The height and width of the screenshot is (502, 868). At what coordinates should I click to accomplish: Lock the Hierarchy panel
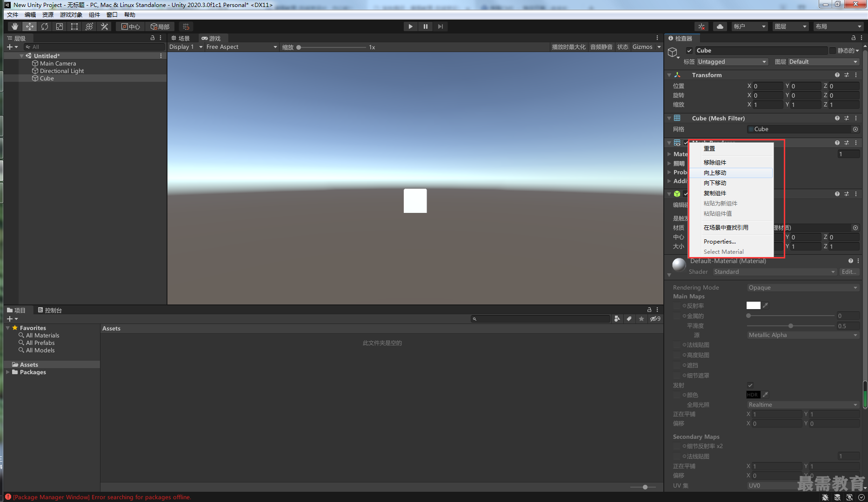(x=153, y=38)
